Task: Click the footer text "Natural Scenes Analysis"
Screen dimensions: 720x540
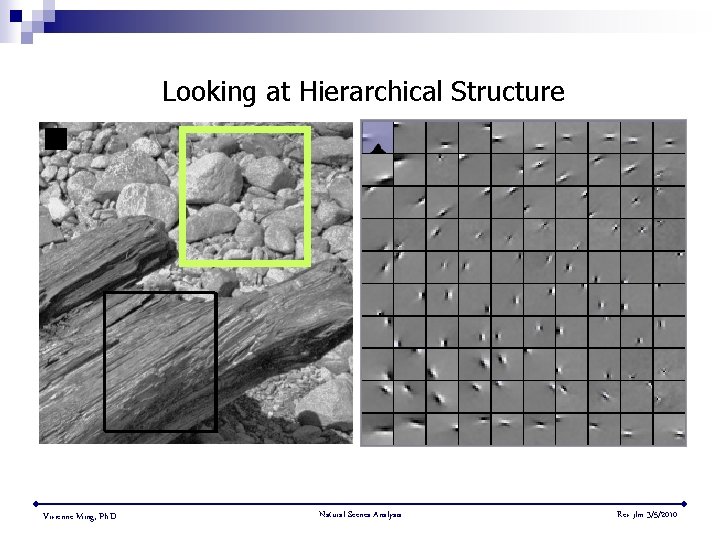Action: (x=360, y=515)
